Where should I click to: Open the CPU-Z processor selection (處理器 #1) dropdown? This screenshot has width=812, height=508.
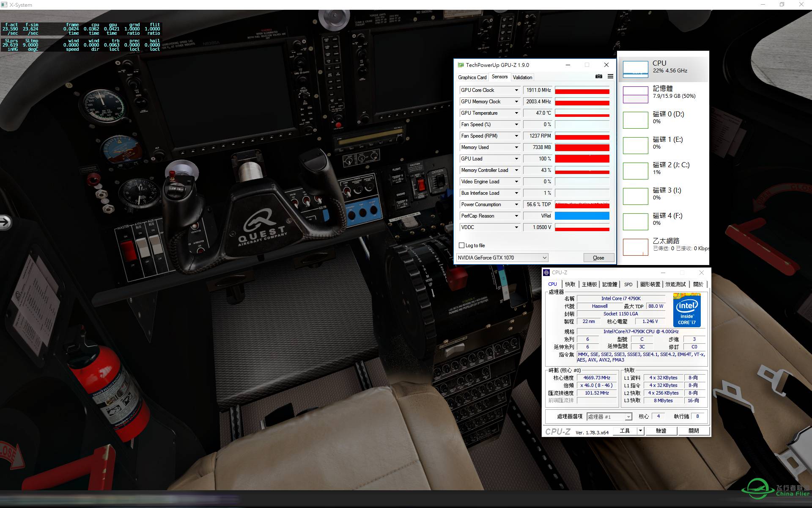pyautogui.click(x=609, y=417)
